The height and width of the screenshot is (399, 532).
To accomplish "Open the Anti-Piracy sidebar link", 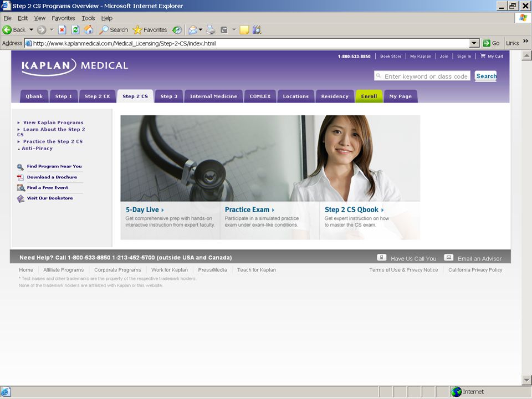I will point(37,149).
